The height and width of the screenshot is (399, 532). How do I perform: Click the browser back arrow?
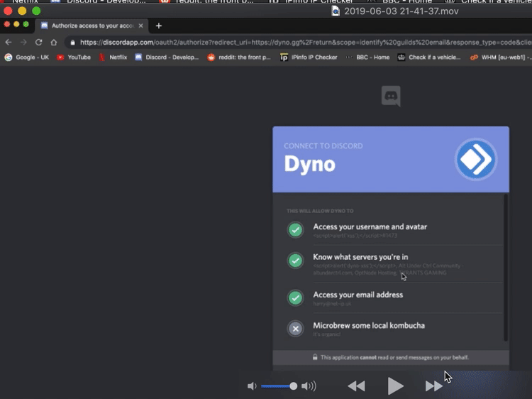click(9, 43)
